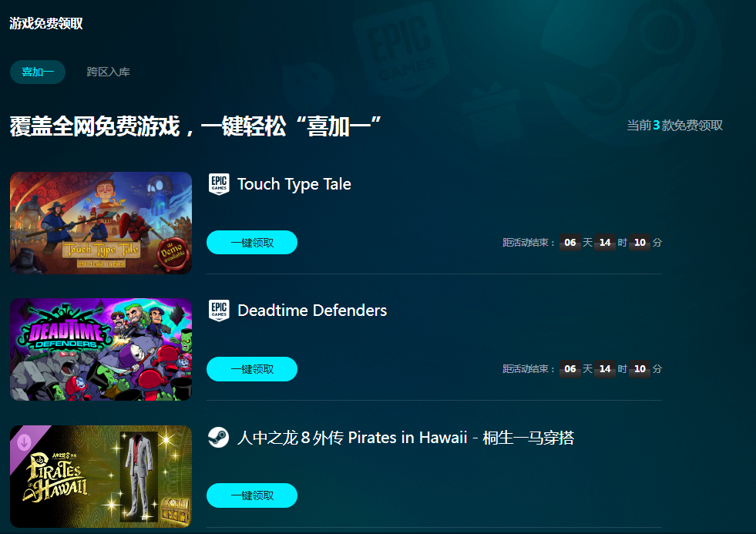Click the Epic Games icon beside Touch Type Tale
Image resolution: width=756 pixels, height=534 pixels.
(219, 184)
